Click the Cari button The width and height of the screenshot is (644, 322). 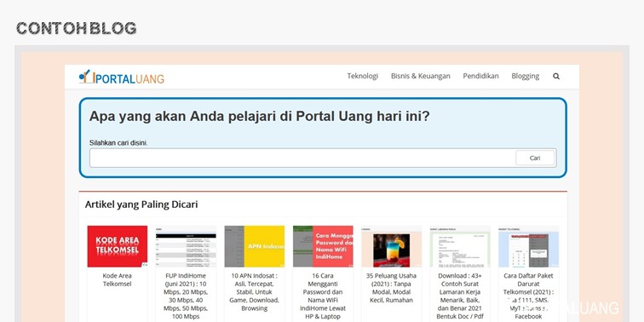[535, 158]
